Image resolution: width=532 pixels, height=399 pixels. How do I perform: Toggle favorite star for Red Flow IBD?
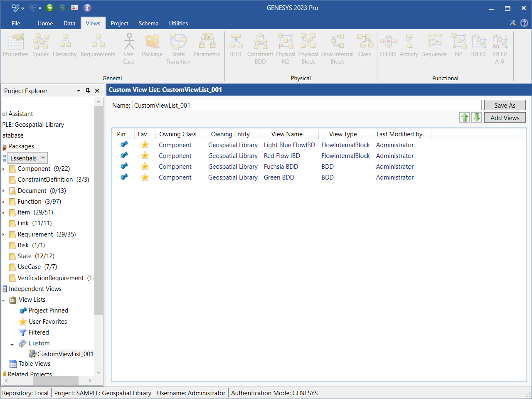click(145, 155)
